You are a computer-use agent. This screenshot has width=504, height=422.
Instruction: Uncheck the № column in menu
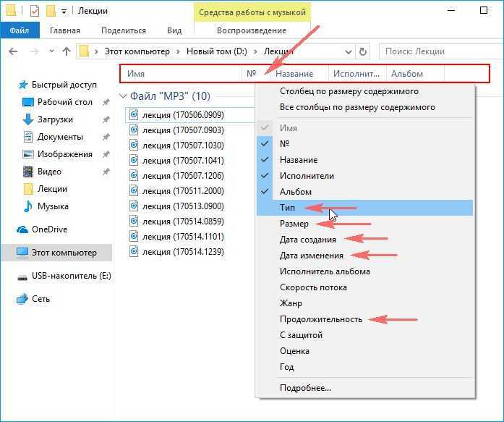coord(365,143)
